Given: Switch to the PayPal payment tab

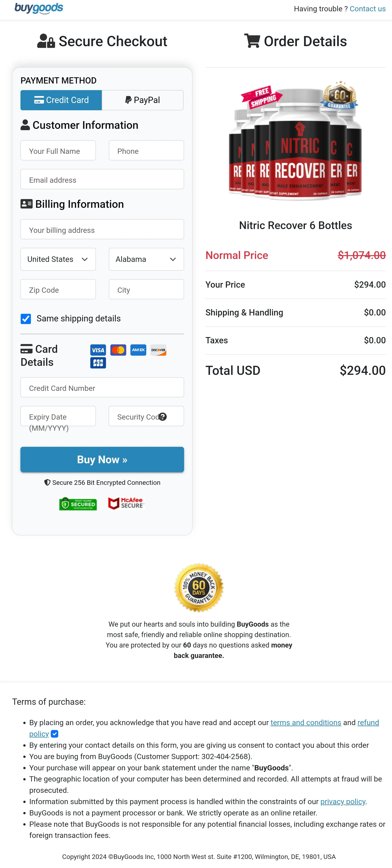Looking at the screenshot, I should [142, 100].
